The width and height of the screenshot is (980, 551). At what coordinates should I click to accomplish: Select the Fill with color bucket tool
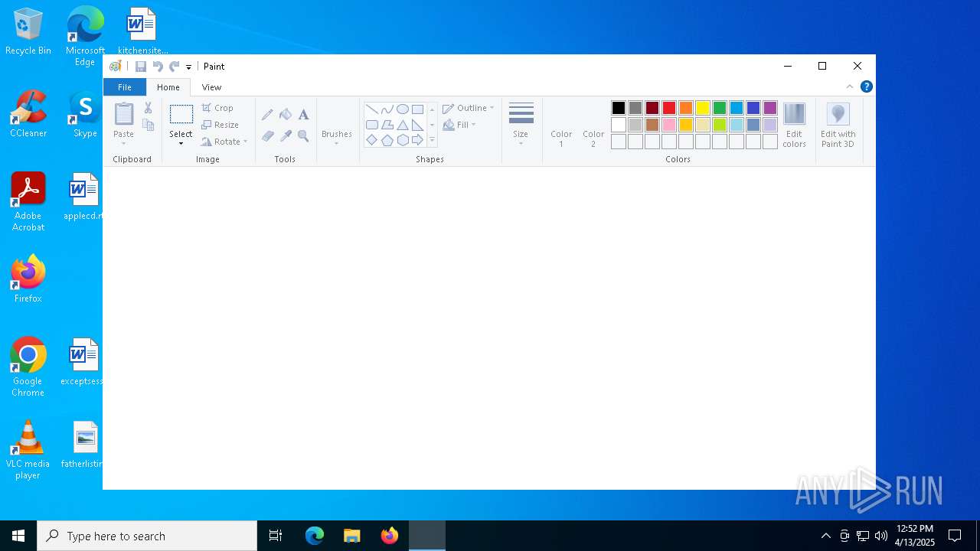tap(286, 115)
